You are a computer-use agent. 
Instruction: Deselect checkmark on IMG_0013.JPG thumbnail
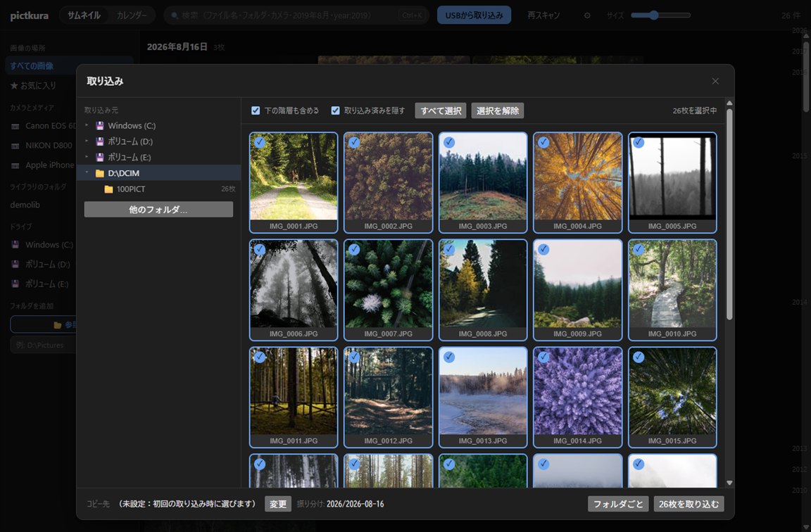click(x=449, y=357)
